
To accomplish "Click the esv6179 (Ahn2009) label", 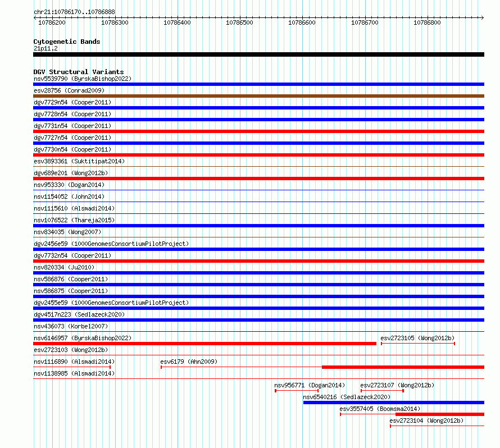I will [189, 362].
